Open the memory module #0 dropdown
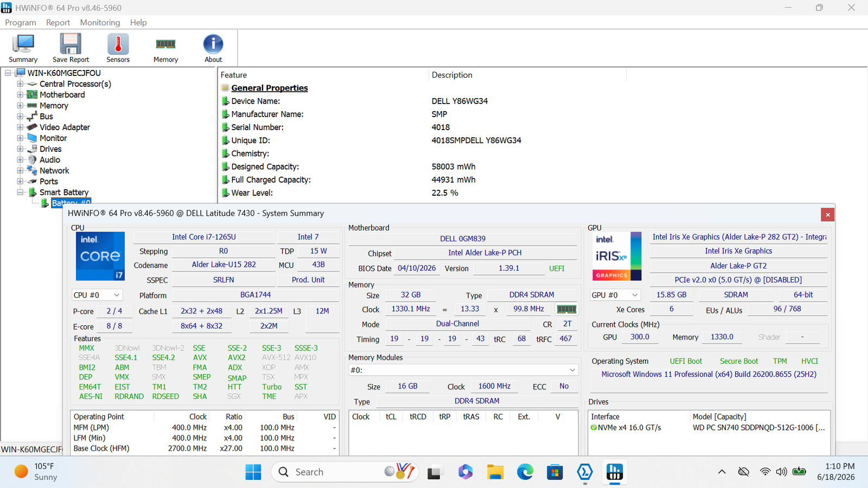Image resolution: width=868 pixels, height=488 pixels. [x=463, y=370]
